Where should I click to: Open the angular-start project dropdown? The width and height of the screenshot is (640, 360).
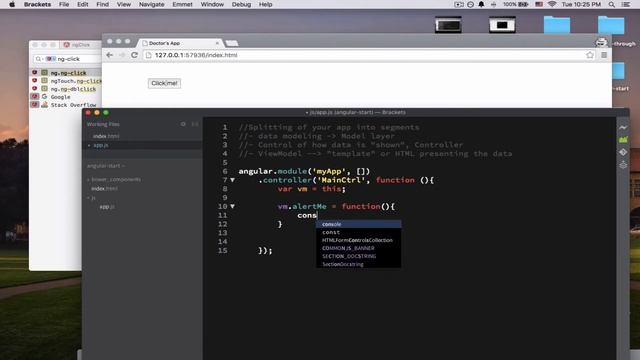106,166
